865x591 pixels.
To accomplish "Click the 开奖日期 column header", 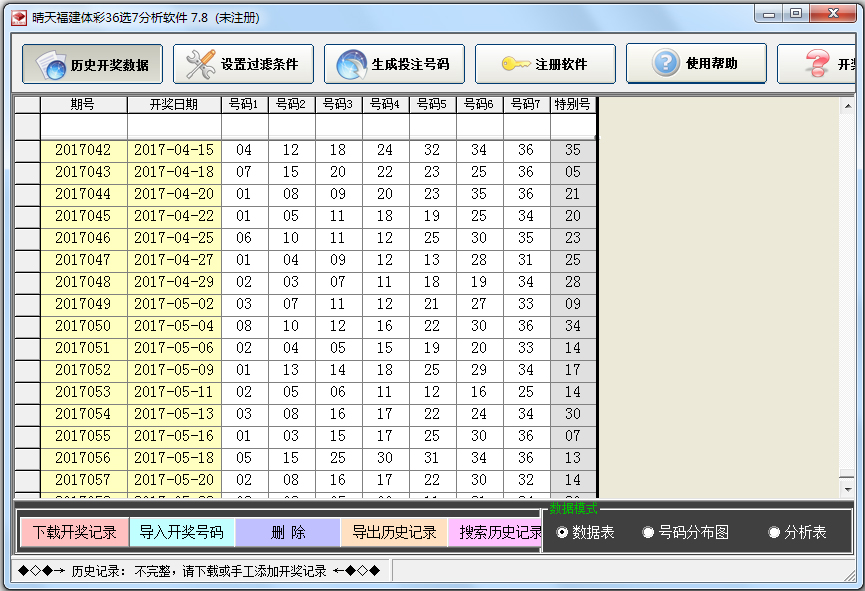I will 174,104.
